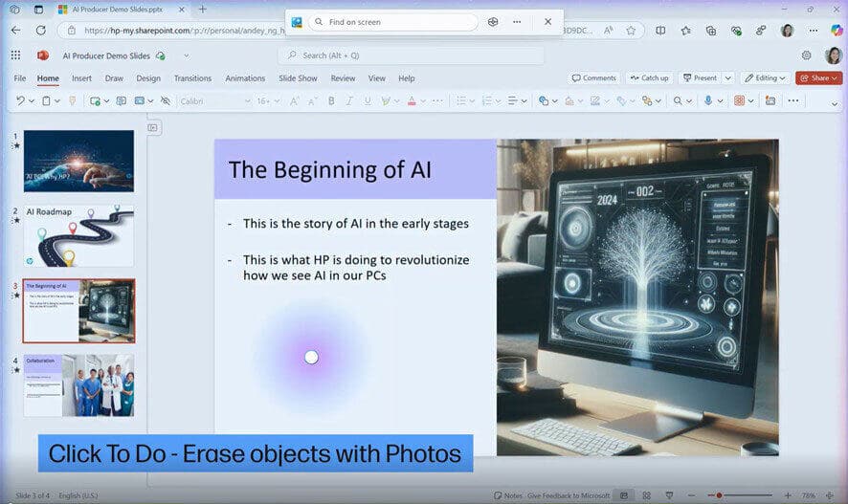
Task: Switch to Slide Sorter view icon
Action: [646, 495]
